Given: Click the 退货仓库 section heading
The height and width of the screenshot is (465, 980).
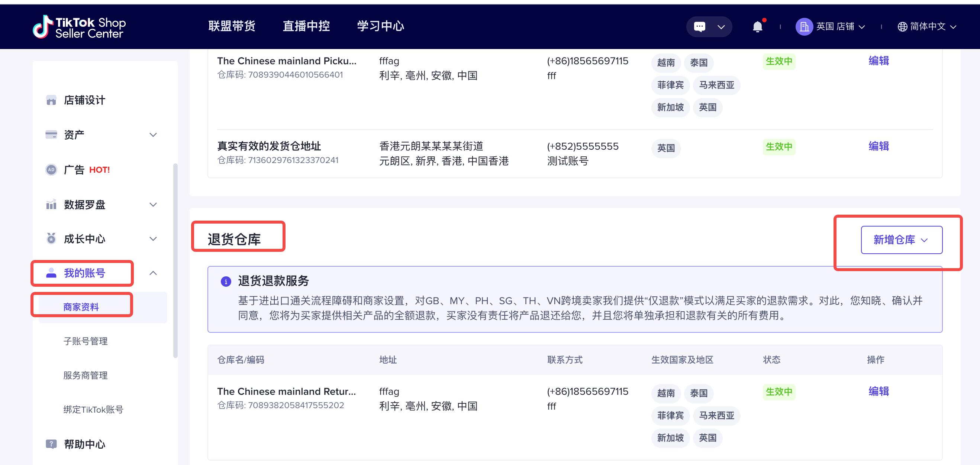Looking at the screenshot, I should tap(234, 239).
